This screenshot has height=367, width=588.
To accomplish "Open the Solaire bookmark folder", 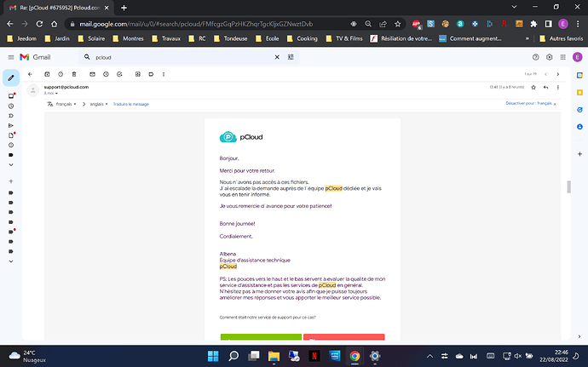I will pos(91,38).
